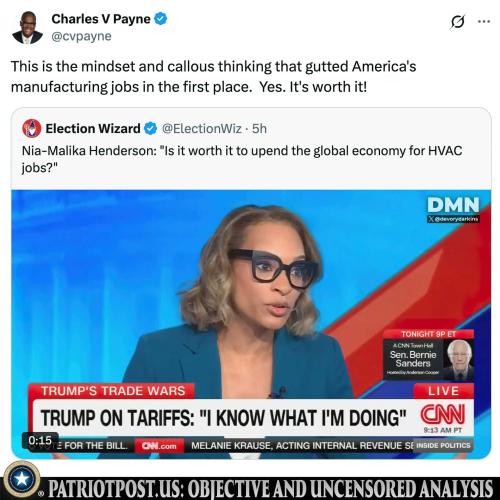Open the Election Wizard account name
This screenshot has height=500, width=500.
(93, 128)
